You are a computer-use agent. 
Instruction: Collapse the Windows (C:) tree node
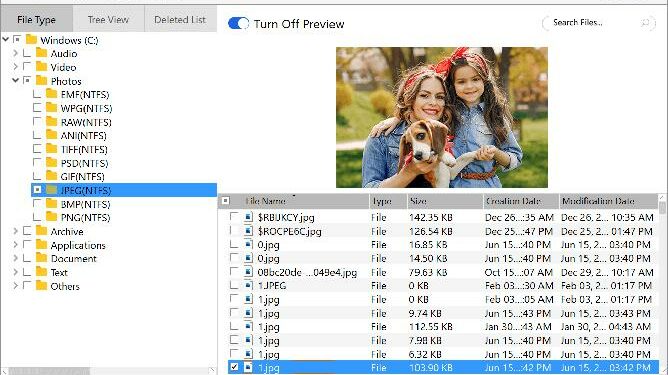pos(6,40)
